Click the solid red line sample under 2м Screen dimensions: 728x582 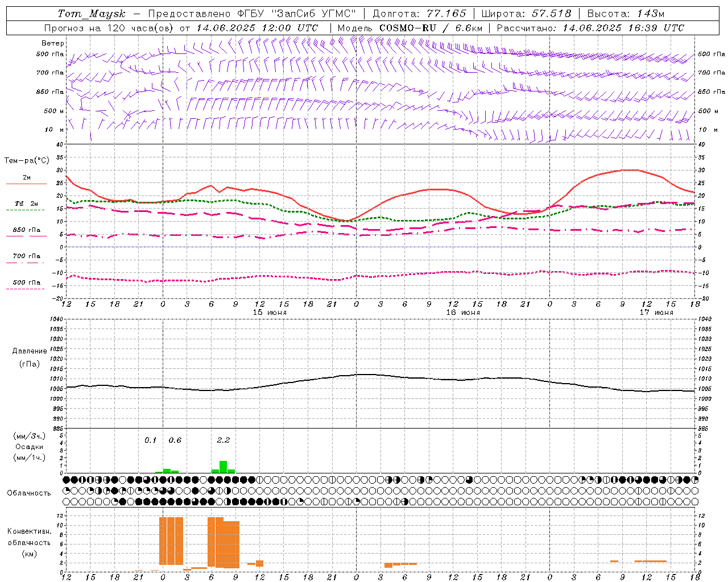pyautogui.click(x=26, y=184)
